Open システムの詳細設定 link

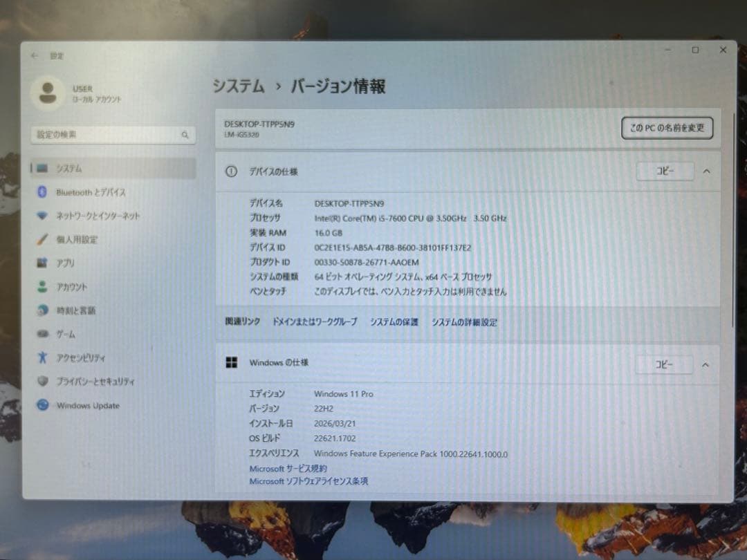click(x=464, y=322)
